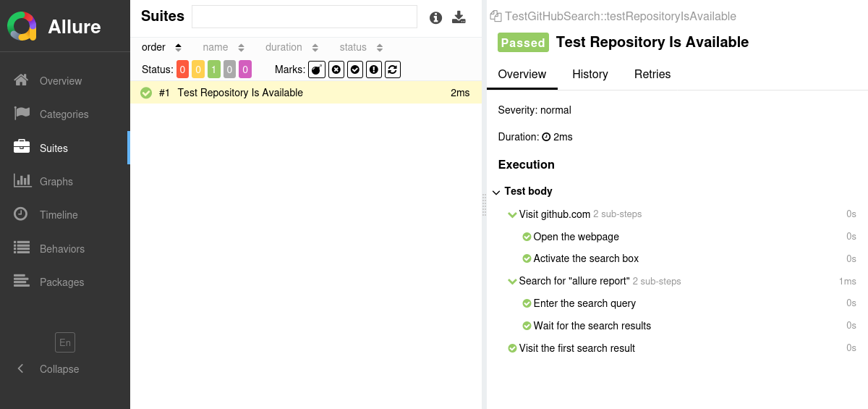
Task: Toggle the retries mark filter
Action: (393, 69)
